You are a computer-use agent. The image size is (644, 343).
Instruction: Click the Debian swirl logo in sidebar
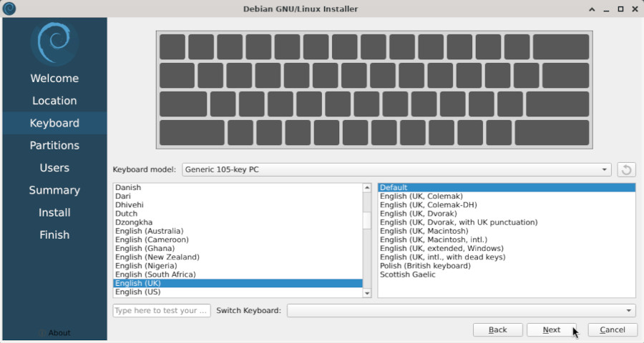[x=54, y=43]
